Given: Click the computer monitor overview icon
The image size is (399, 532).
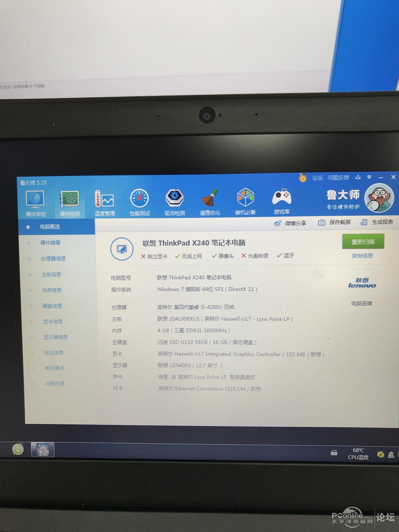Looking at the screenshot, I should pos(122,249).
